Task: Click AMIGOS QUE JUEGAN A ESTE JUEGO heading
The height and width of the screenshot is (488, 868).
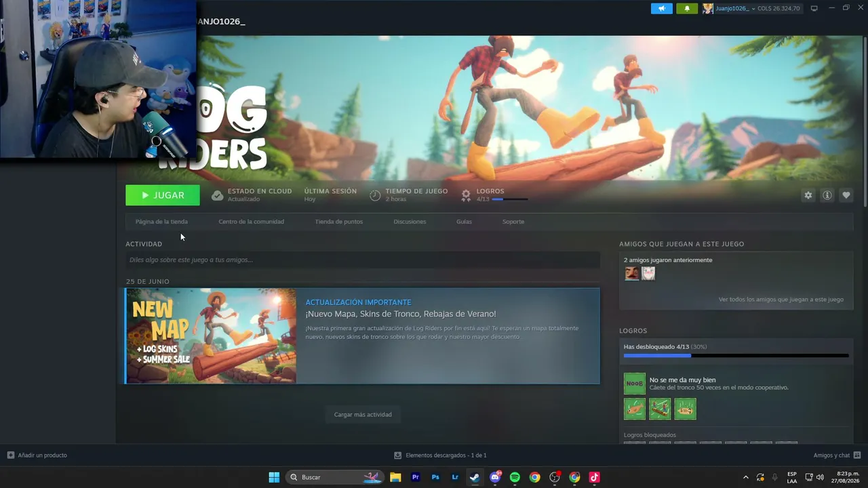Action: pos(682,244)
